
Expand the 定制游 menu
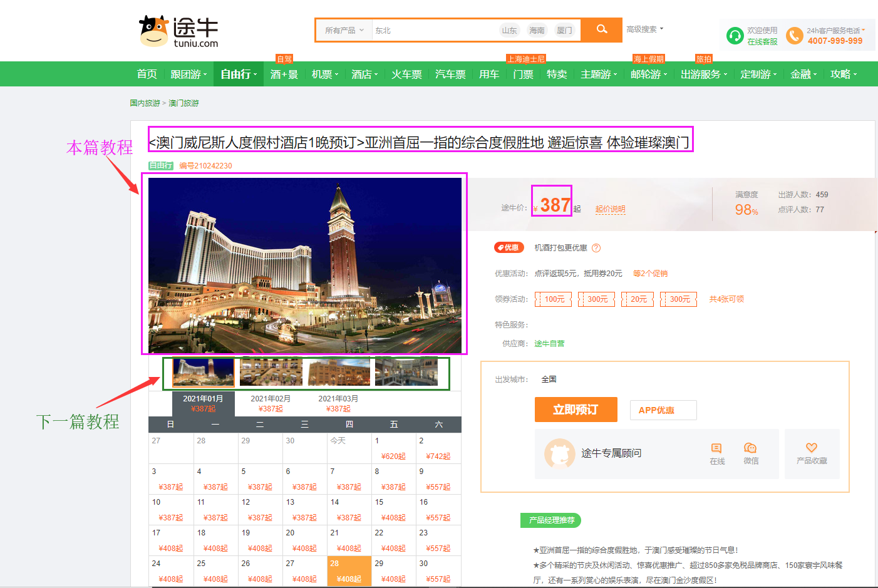tap(758, 74)
